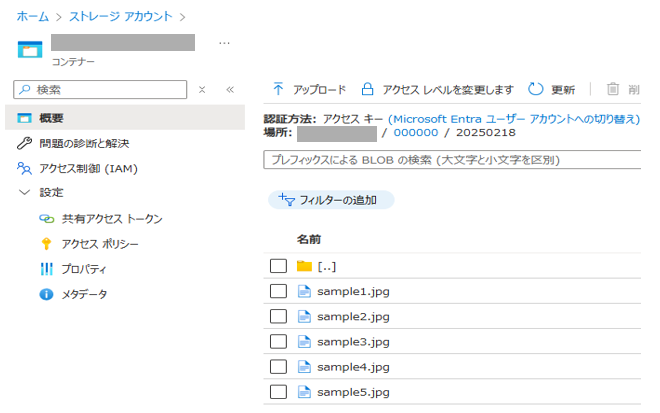
Task: Click Microsoft Entra ユーザー アカウントへの切り替え link
Action: click(514, 119)
